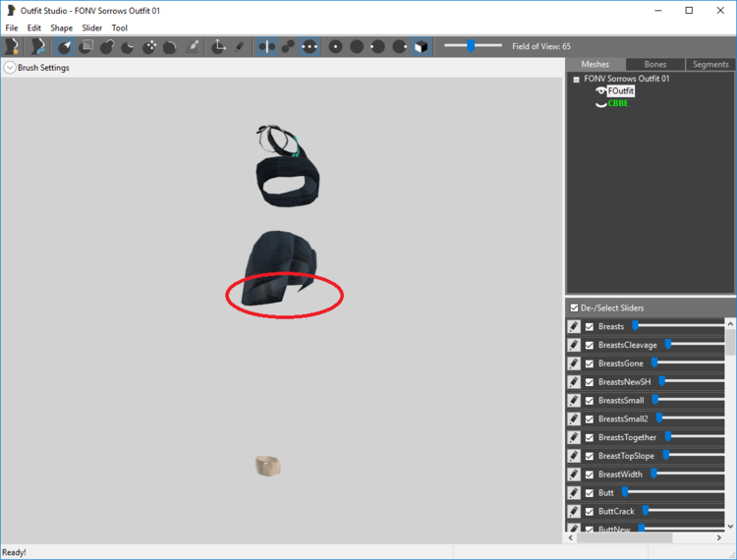Uncheck the BreastWidth checkbox
The width and height of the screenshot is (737, 560).
[590, 475]
